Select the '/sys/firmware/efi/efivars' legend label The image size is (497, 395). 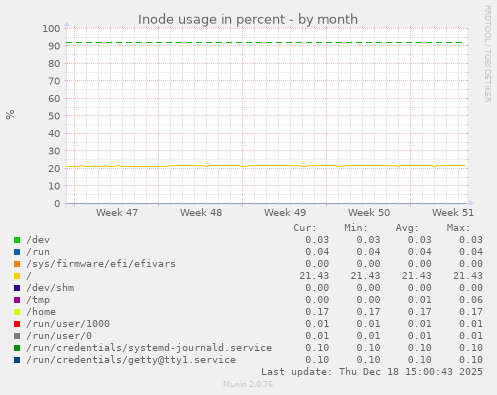coord(101,264)
